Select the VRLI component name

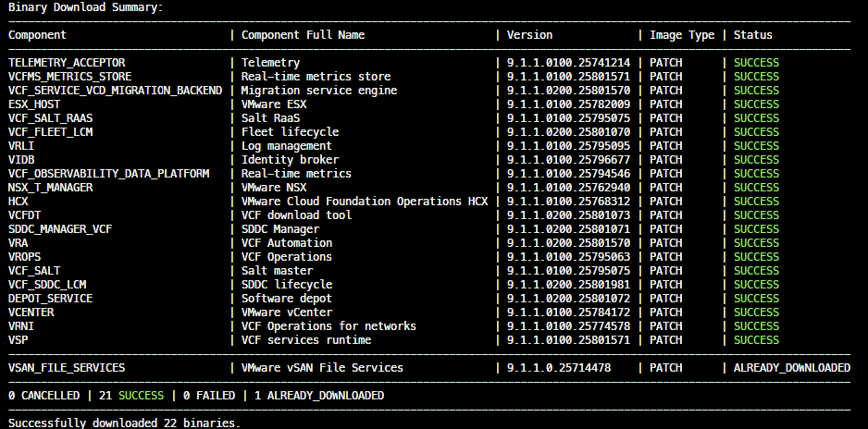pos(21,146)
